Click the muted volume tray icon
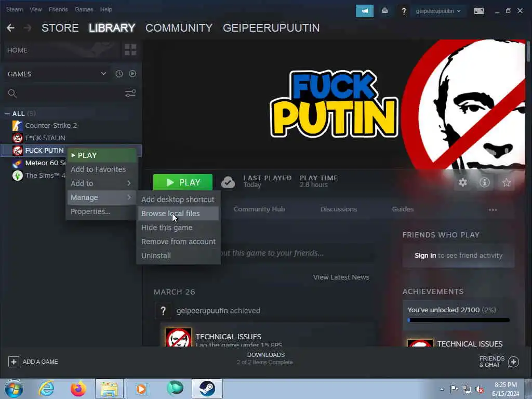Image resolution: width=532 pixels, height=399 pixels. tap(480, 389)
